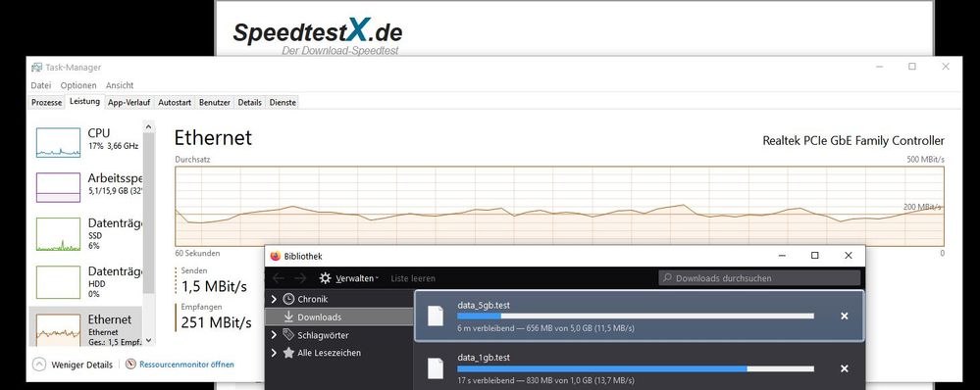Viewport: 980px width, 390px height.
Task: Minimize the Bibliothek window
Action: click(x=782, y=255)
